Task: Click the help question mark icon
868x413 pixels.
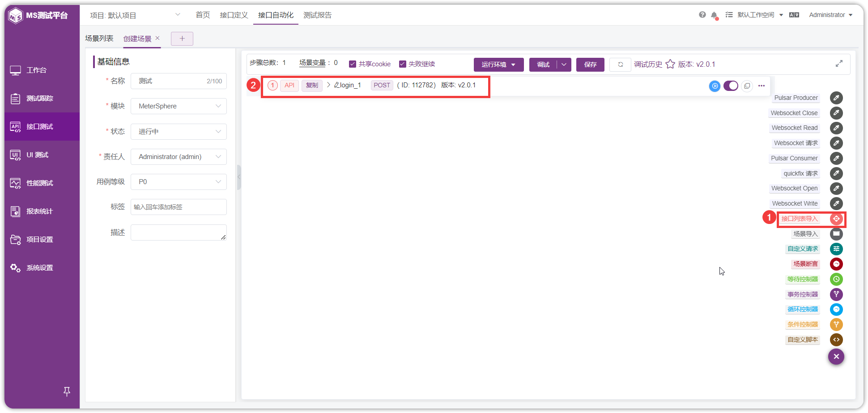Action: tap(702, 15)
